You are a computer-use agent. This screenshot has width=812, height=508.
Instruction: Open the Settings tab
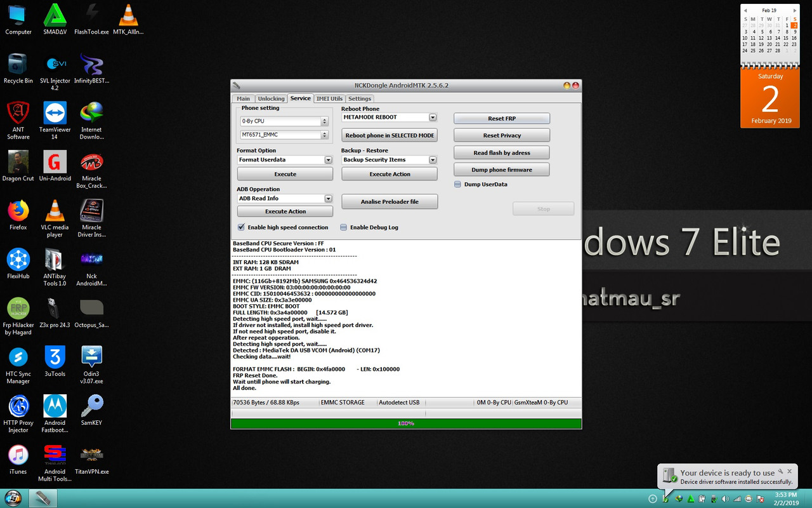(x=360, y=98)
